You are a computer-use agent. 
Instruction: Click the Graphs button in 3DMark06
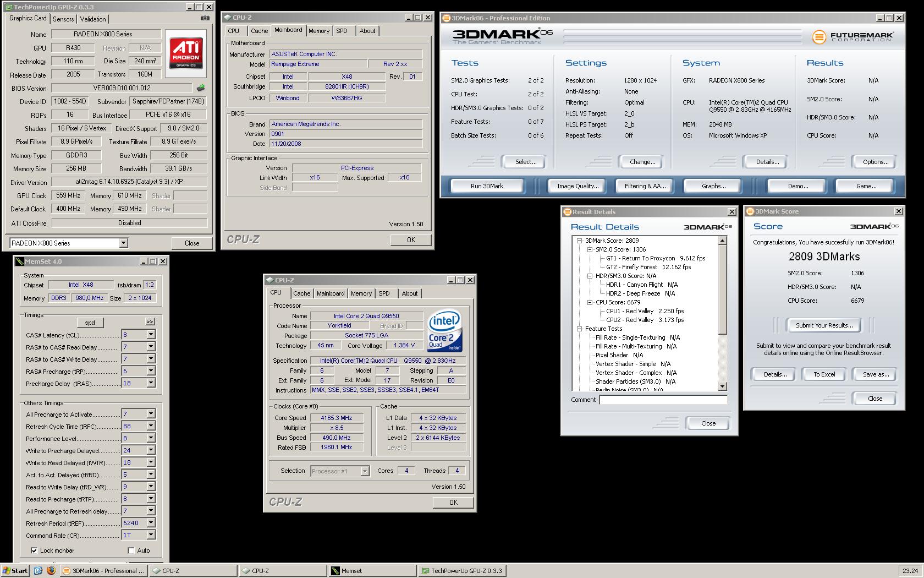713,186
